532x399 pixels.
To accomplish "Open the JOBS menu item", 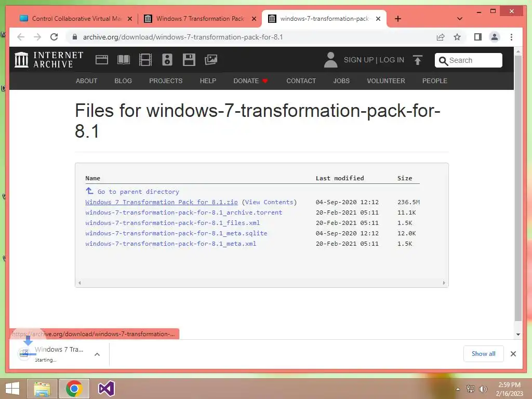I will point(341,81).
